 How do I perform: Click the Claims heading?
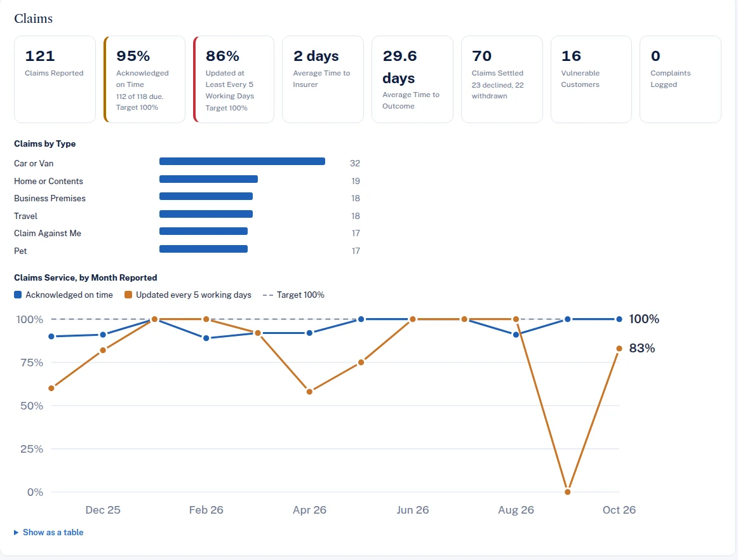point(34,18)
